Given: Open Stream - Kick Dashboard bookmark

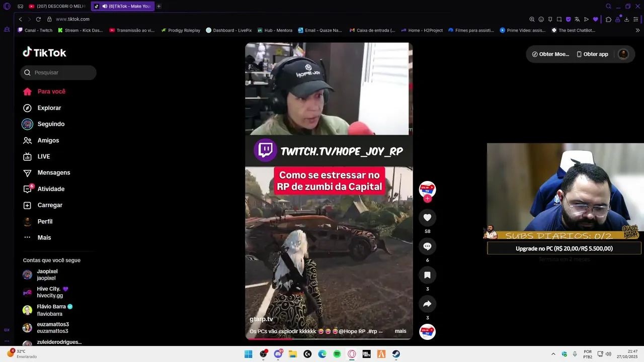Looking at the screenshot, I should [x=80, y=30].
